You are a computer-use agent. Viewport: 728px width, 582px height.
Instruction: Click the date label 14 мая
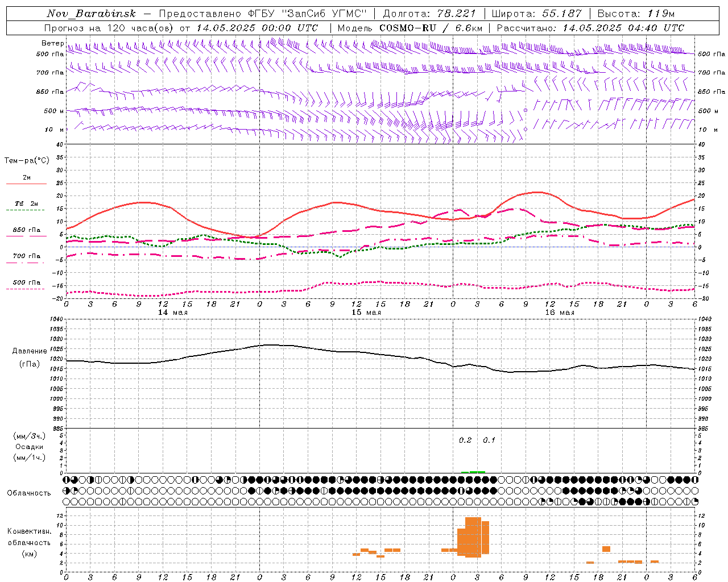pos(173,313)
